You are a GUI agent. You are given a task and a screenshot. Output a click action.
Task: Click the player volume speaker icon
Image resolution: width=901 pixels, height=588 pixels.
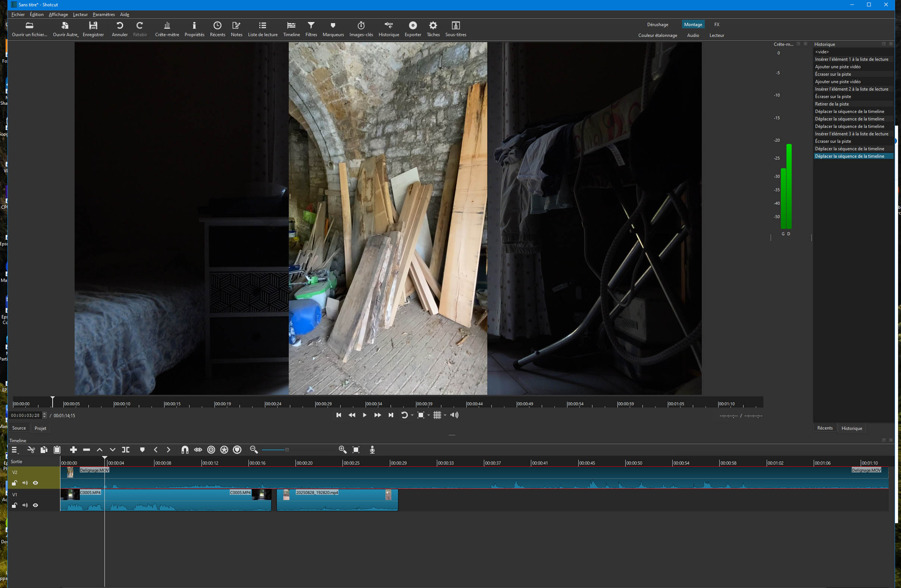click(x=454, y=415)
